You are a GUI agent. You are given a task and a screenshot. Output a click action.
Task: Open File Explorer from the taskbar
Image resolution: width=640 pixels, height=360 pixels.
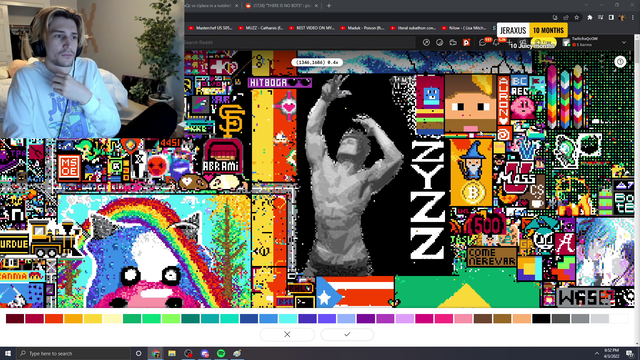pyautogui.click(x=172, y=353)
